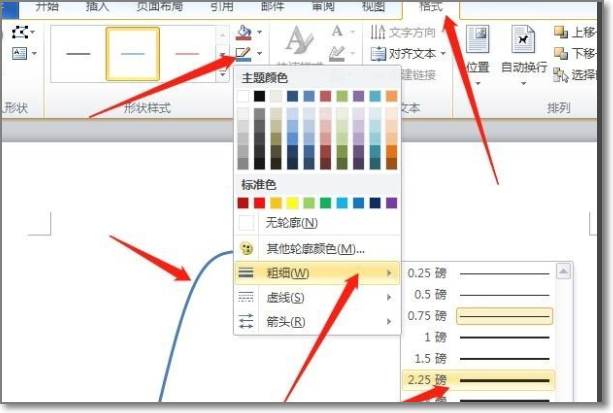This screenshot has width=613, height=413.
Task: Click the Text Fill letter A icon
Action: click(337, 31)
